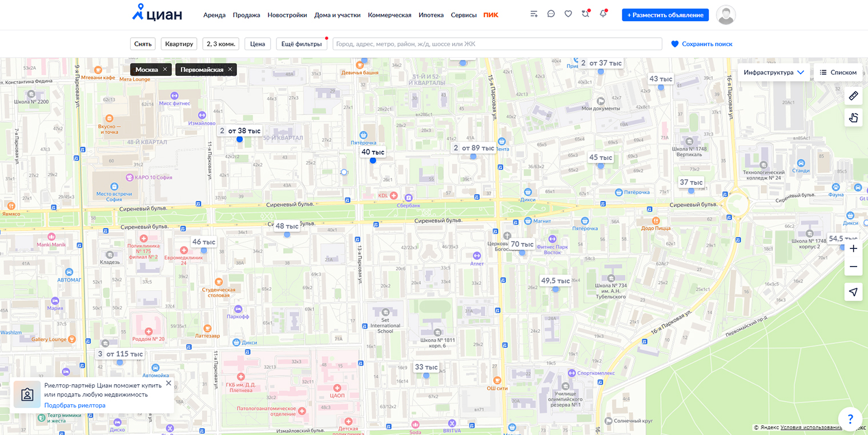Image resolution: width=868 pixels, height=435 pixels.
Task: Zoom out on the map
Action: 854,267
